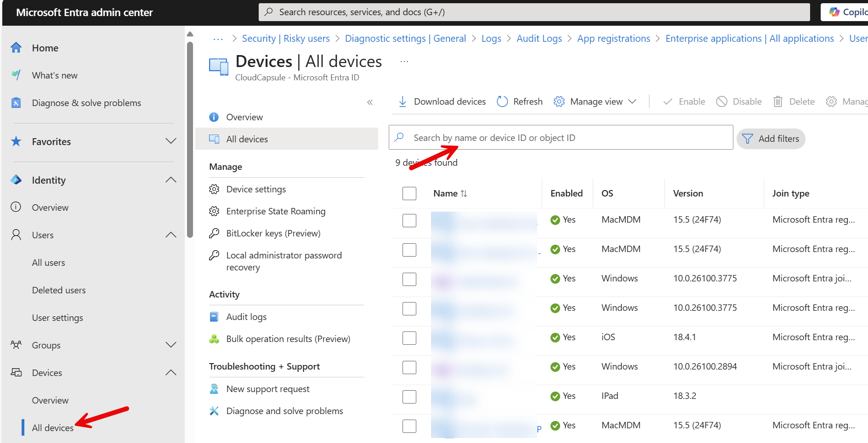Expand the breadcrumb ellipsis

[x=218, y=39]
